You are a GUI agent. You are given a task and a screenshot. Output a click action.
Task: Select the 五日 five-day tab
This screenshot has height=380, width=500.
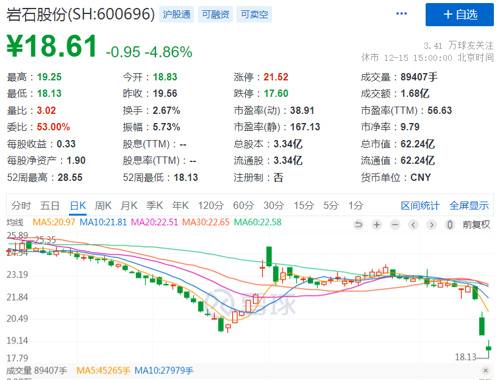pos(50,206)
